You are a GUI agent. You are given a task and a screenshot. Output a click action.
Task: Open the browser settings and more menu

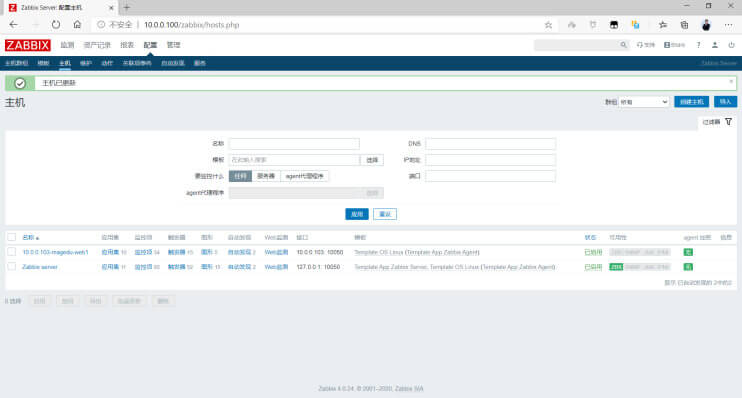(728, 25)
